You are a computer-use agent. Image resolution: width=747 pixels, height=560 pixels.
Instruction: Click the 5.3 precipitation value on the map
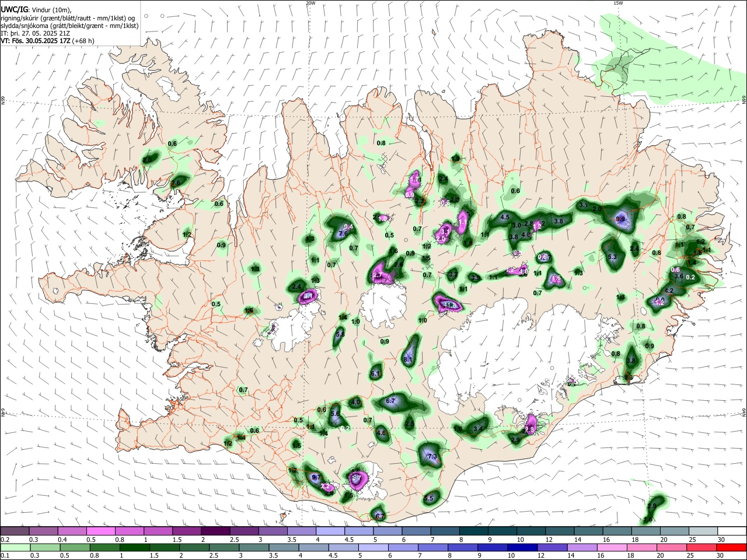tap(612, 257)
